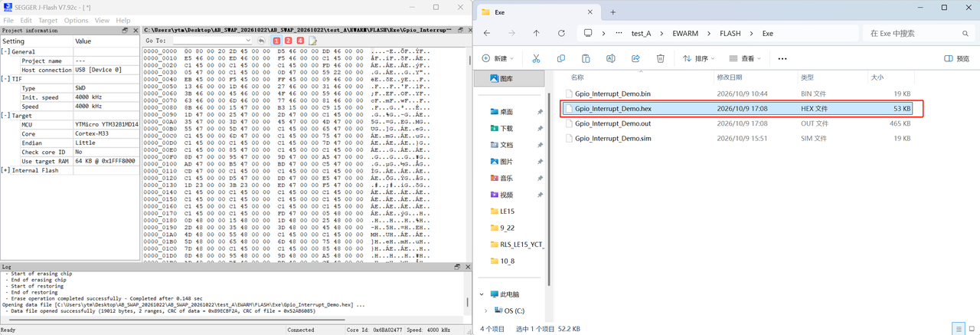Expand the Internal Flash section
The height and width of the screenshot is (335, 980).
click(x=5, y=170)
